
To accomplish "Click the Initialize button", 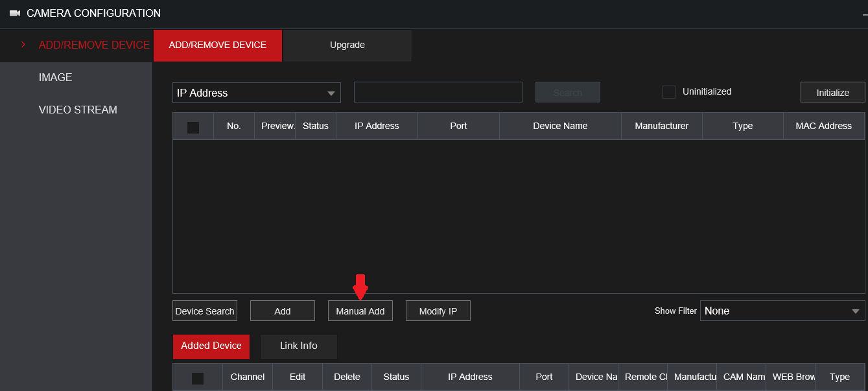I will (832, 91).
